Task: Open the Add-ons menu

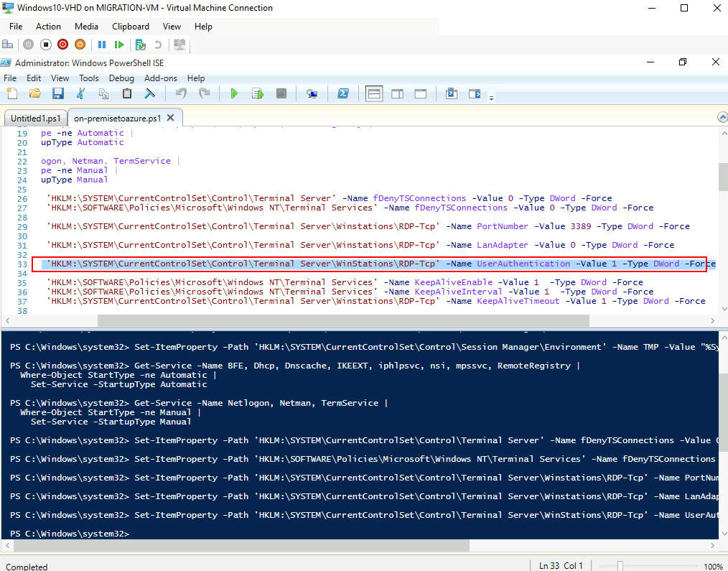Action: click(161, 78)
